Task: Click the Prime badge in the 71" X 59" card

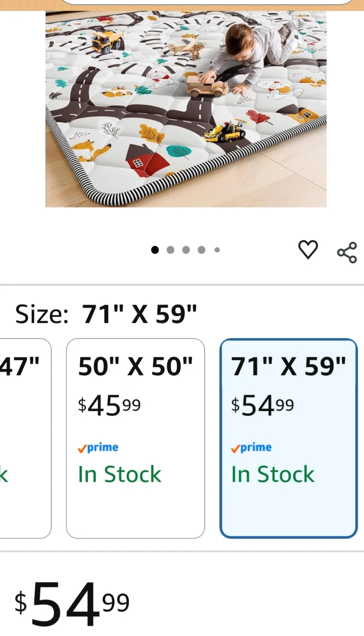Action: (251, 448)
